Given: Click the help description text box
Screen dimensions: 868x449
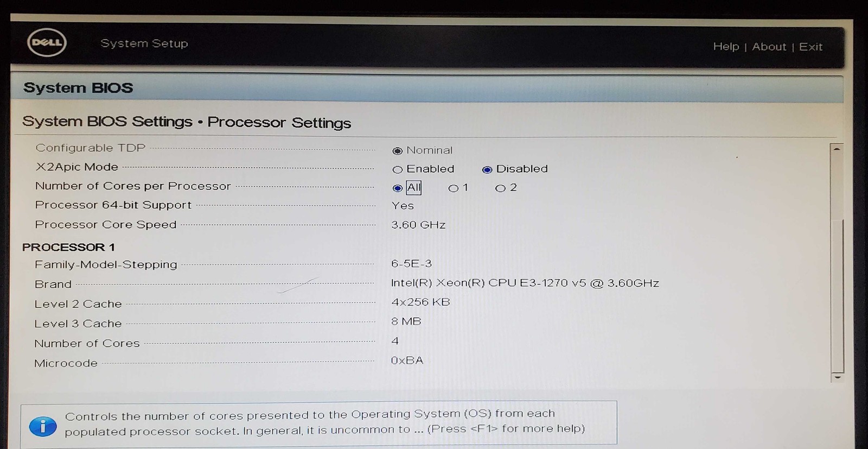Looking at the screenshot, I should click(318, 423).
